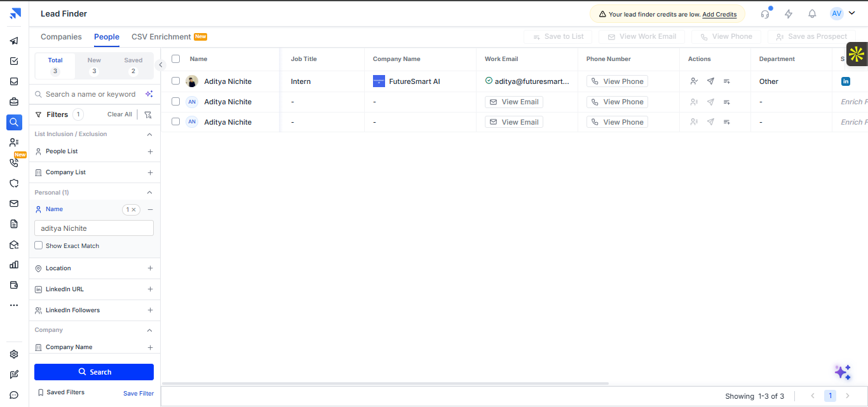Open the bar chart analytics icon in sidebar
The height and width of the screenshot is (407, 868).
14,265
